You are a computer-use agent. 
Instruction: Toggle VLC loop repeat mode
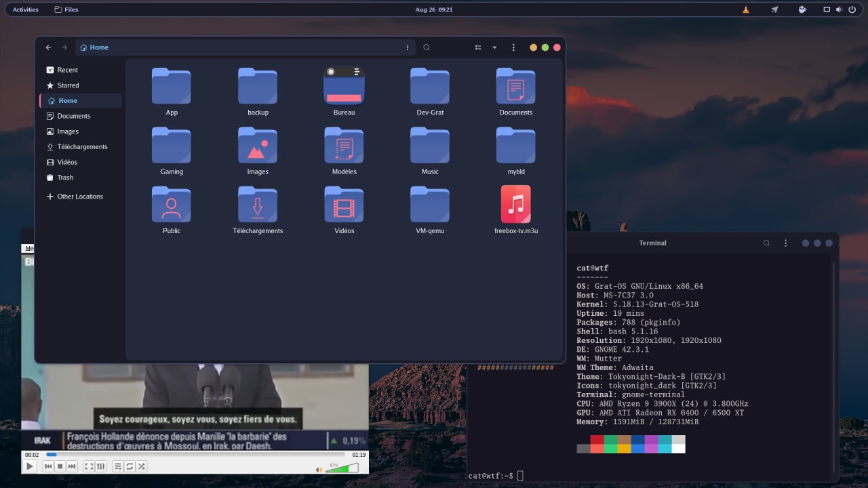[130, 466]
